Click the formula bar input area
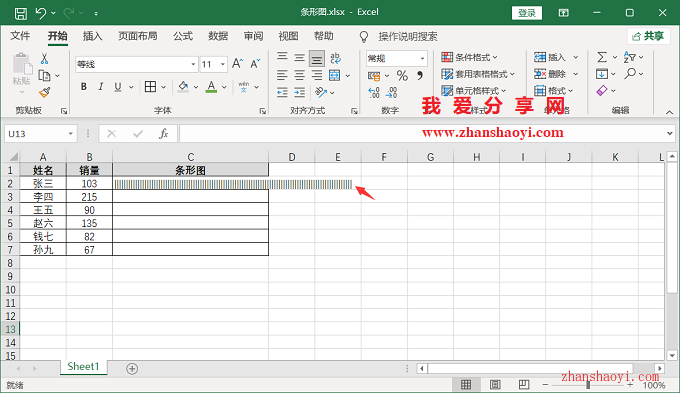Image resolution: width=680 pixels, height=393 pixels. [x=421, y=134]
